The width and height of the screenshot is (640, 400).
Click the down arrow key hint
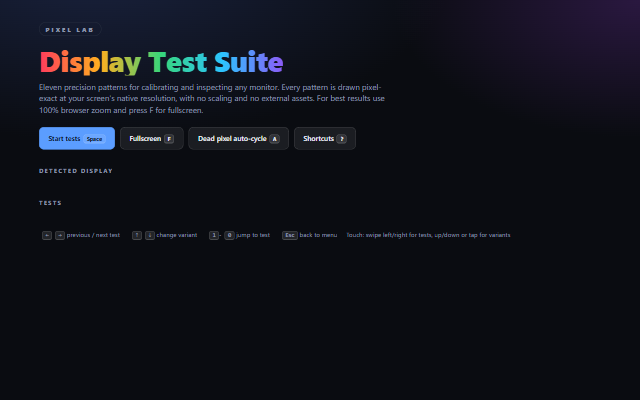(150, 236)
